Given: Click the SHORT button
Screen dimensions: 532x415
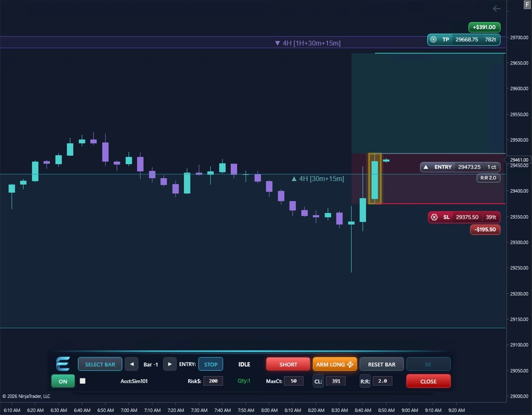Looking at the screenshot, I should pyautogui.click(x=288, y=364).
